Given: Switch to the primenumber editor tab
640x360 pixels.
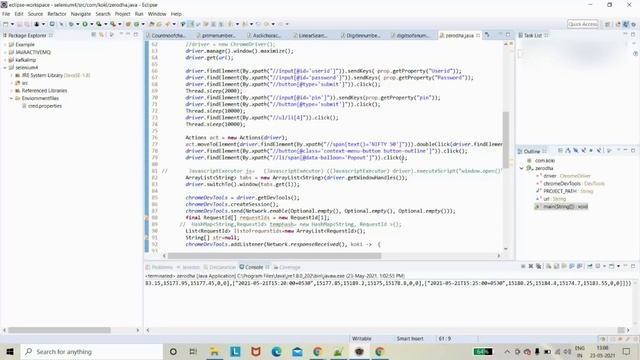Looking at the screenshot, I should pyautogui.click(x=218, y=36).
